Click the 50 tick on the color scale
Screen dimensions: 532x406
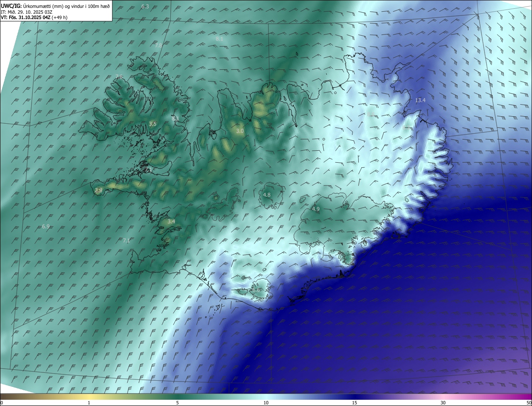point(529,403)
